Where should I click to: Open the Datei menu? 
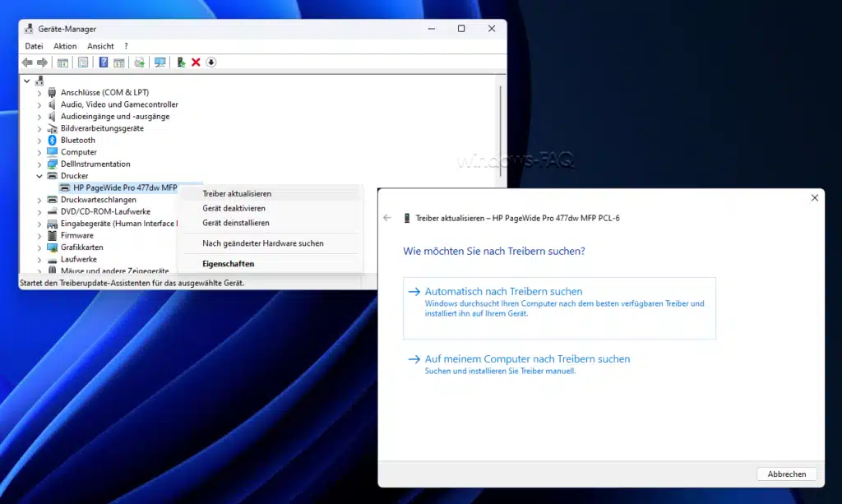click(x=34, y=46)
